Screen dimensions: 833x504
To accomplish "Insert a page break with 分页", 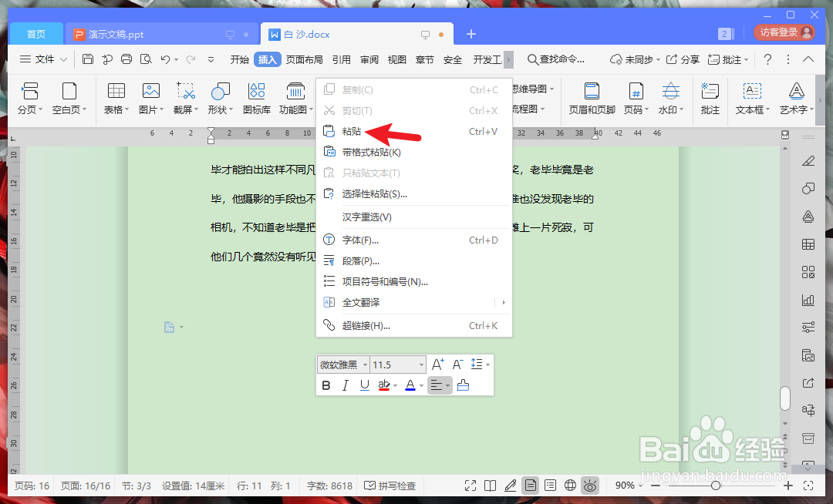I will click(x=30, y=99).
